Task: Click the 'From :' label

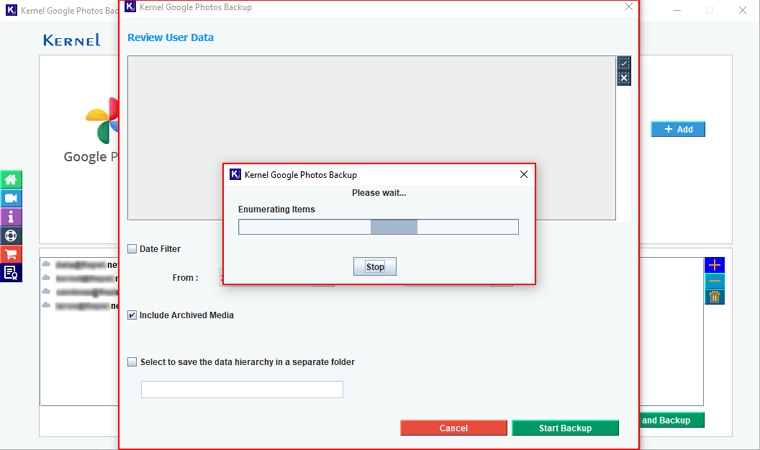Action: [185, 278]
